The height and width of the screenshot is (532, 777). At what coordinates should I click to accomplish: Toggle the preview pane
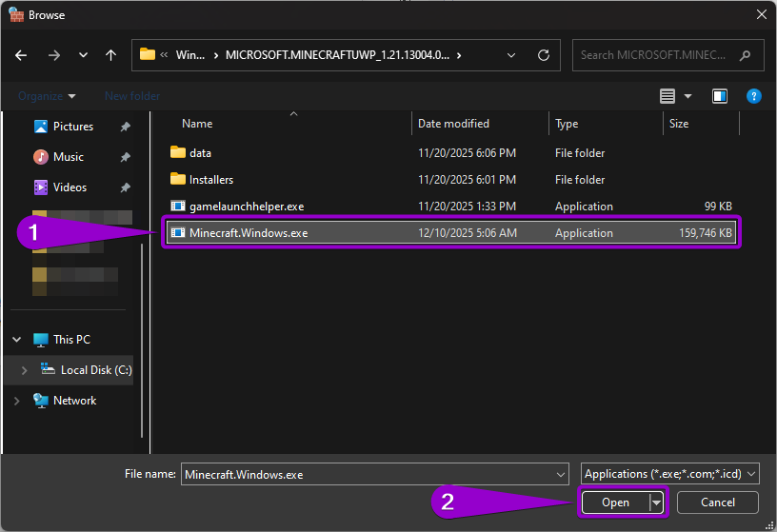coord(720,96)
